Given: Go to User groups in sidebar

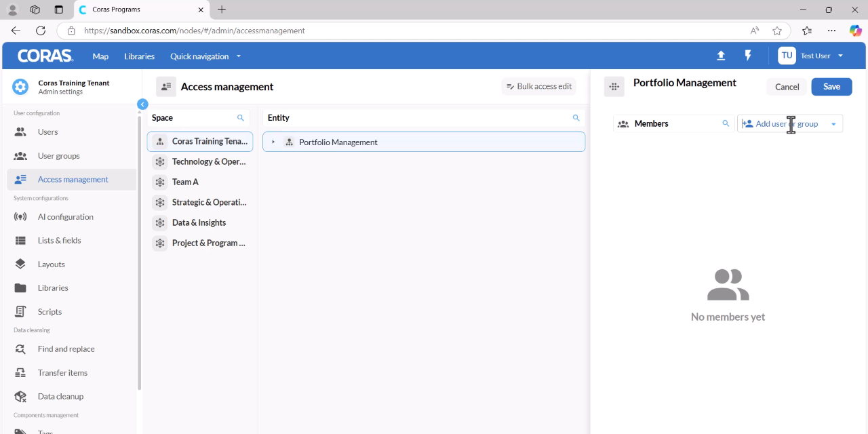Looking at the screenshot, I should coord(72,156).
